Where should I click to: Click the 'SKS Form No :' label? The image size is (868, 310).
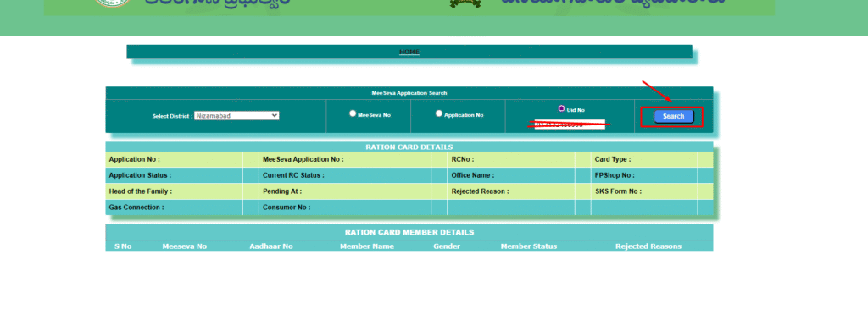(618, 191)
